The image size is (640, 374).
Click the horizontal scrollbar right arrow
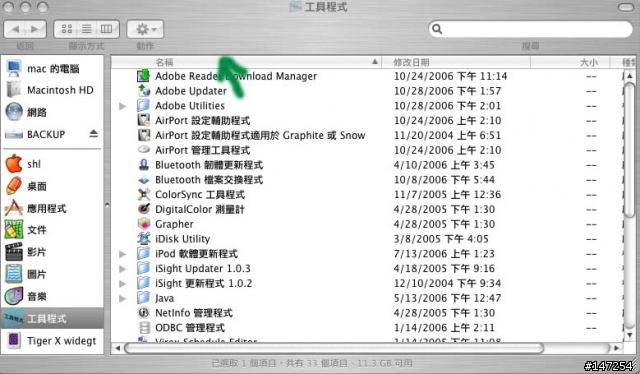[x=617, y=348]
